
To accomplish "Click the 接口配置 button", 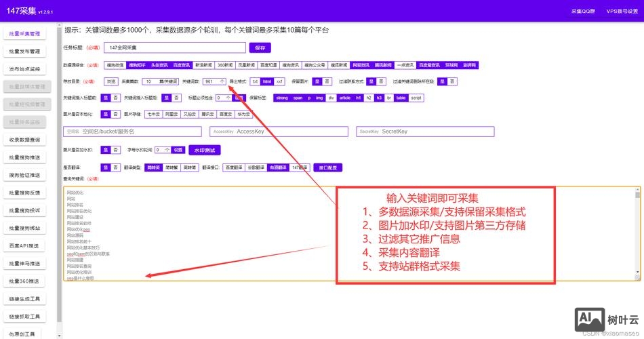I will tap(327, 167).
